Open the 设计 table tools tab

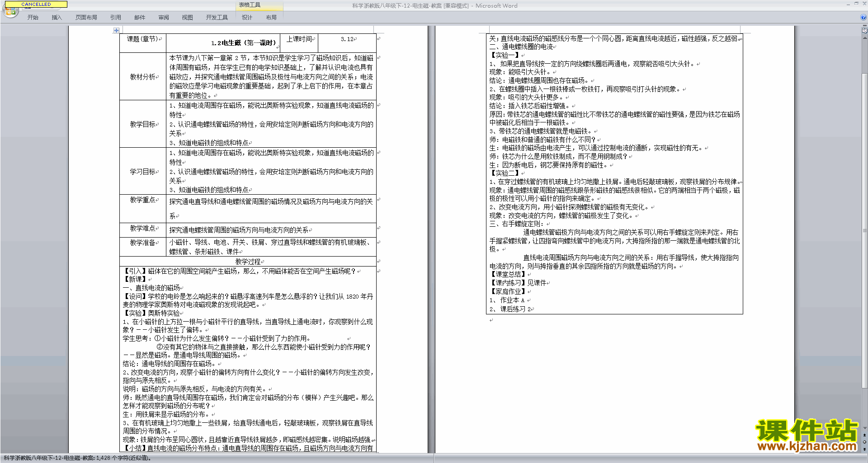pyautogui.click(x=247, y=17)
